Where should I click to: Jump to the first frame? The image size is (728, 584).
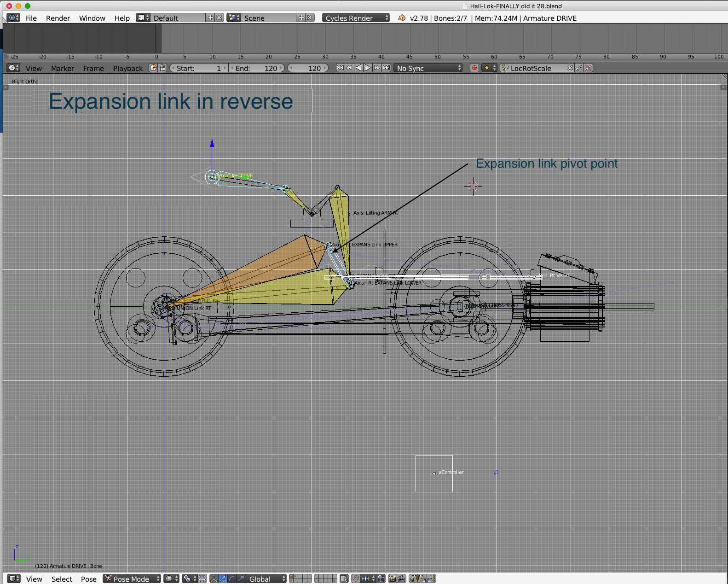coord(340,68)
